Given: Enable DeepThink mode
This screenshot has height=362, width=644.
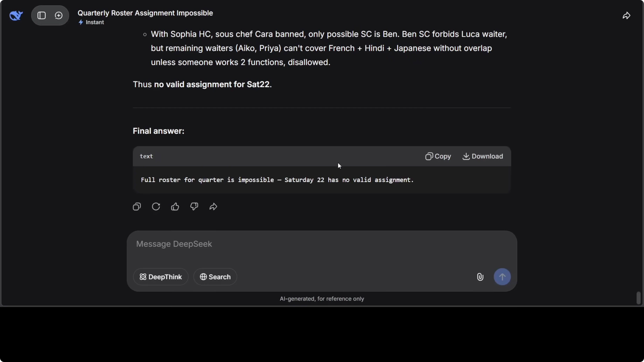Looking at the screenshot, I should point(161,277).
